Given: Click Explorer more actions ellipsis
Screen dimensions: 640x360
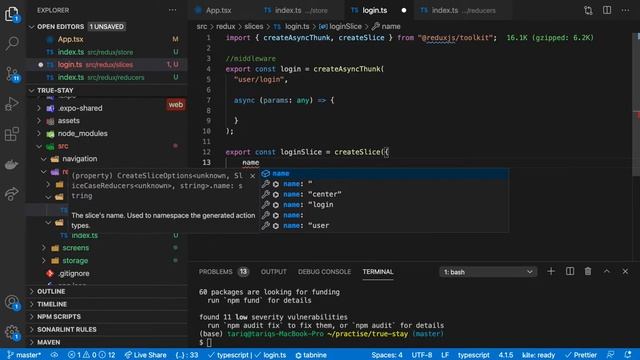Looking at the screenshot, I should (x=173, y=10).
